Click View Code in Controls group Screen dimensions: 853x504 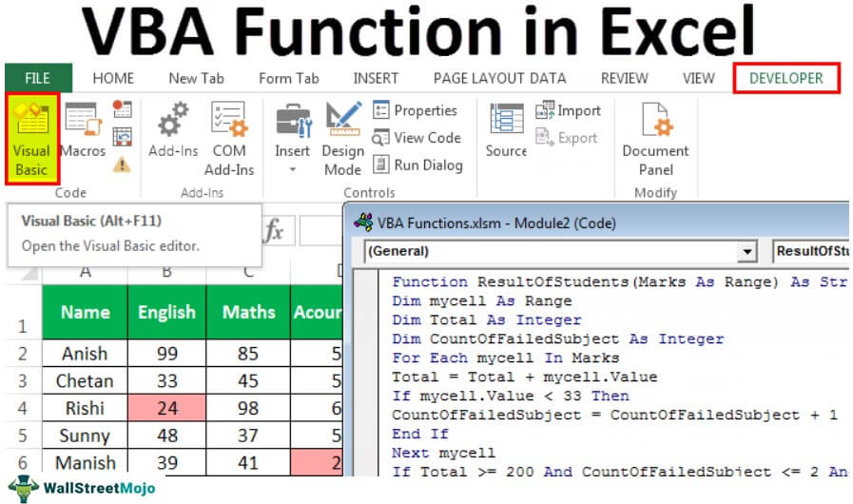click(x=417, y=138)
